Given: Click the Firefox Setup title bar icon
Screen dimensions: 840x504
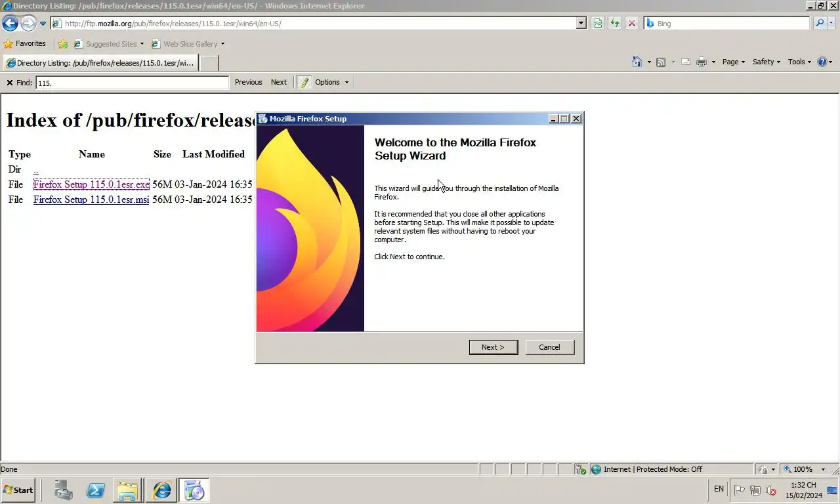Looking at the screenshot, I should 263,119.
